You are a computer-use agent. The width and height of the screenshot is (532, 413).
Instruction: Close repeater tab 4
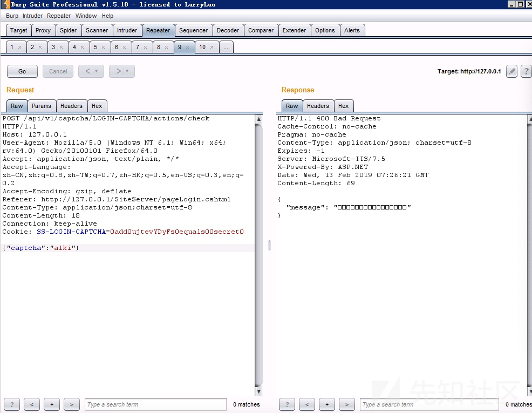pyautogui.click(x=83, y=47)
